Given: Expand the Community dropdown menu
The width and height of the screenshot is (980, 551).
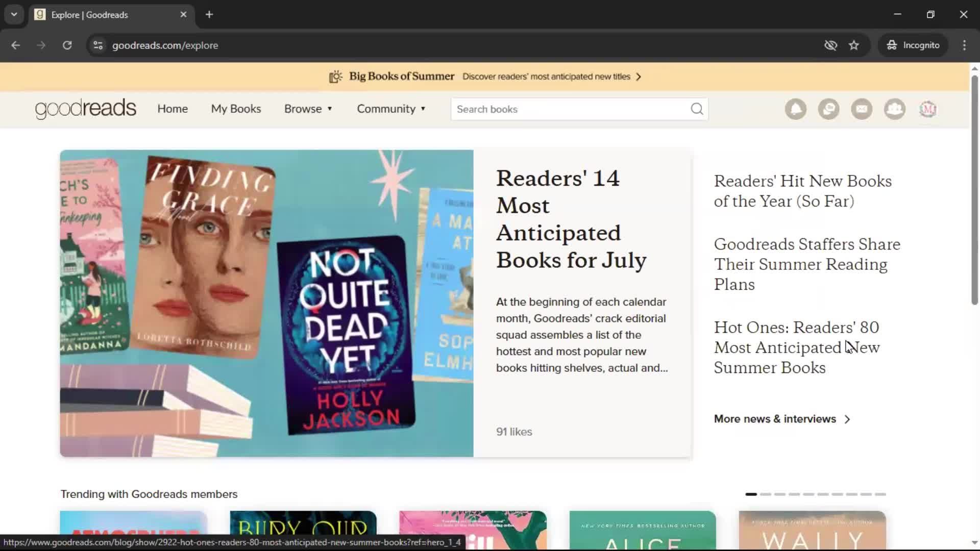Looking at the screenshot, I should (x=391, y=109).
